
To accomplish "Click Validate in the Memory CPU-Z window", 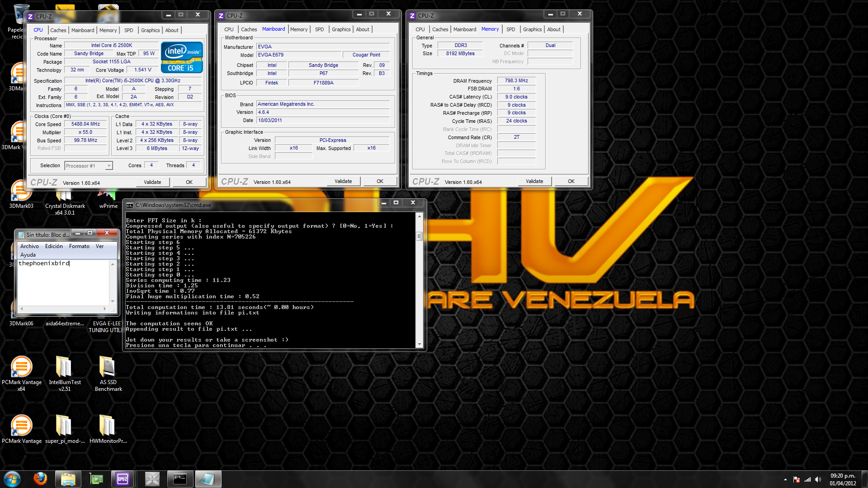I will point(534,181).
